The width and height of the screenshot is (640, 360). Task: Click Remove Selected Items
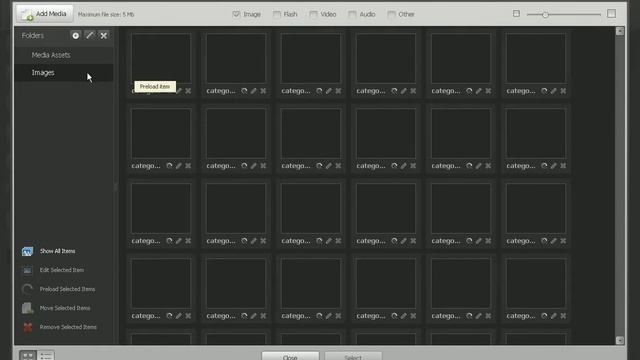point(68,327)
